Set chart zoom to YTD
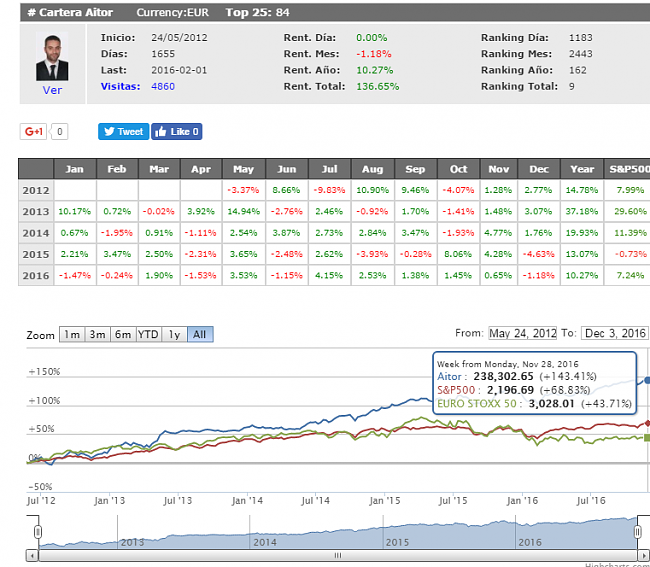The image size is (650, 567). coord(148,334)
